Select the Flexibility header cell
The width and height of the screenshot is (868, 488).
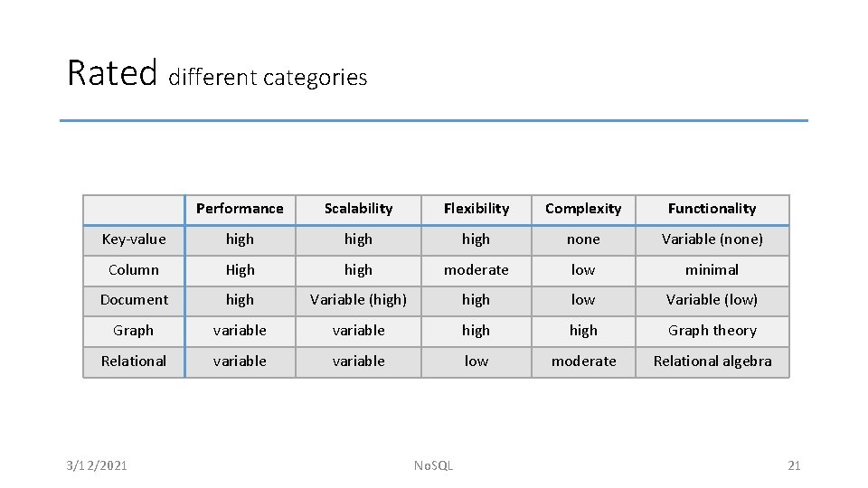click(x=476, y=209)
